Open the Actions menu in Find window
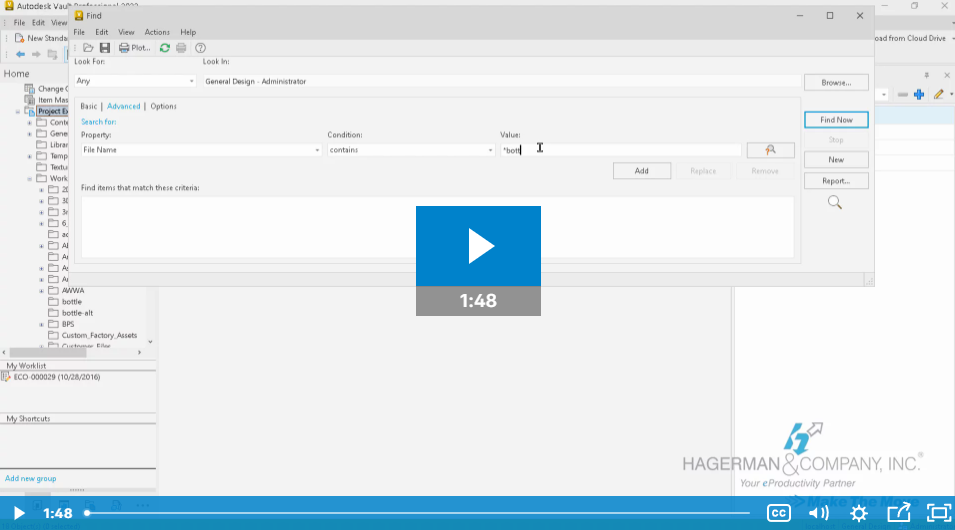955x530 pixels. [x=157, y=32]
